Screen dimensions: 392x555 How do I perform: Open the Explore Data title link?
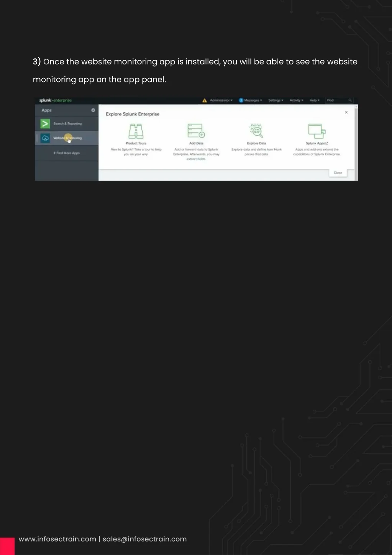pos(256,143)
